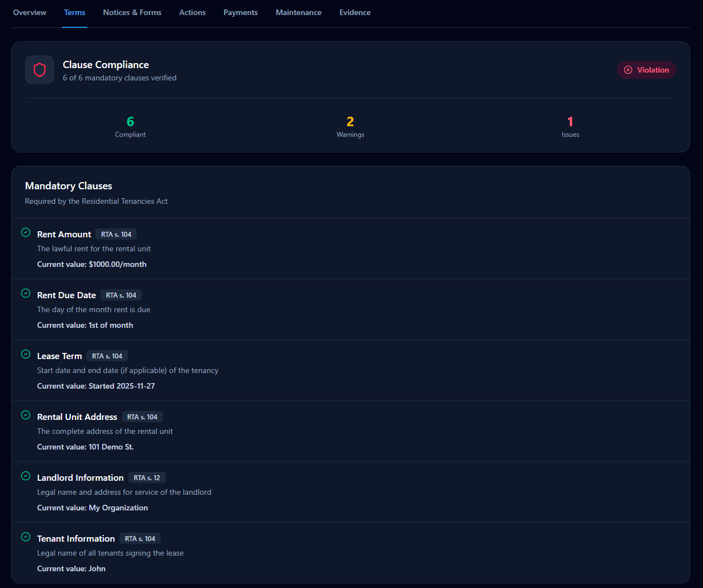Click the 1 Issues counter

pyautogui.click(x=570, y=127)
